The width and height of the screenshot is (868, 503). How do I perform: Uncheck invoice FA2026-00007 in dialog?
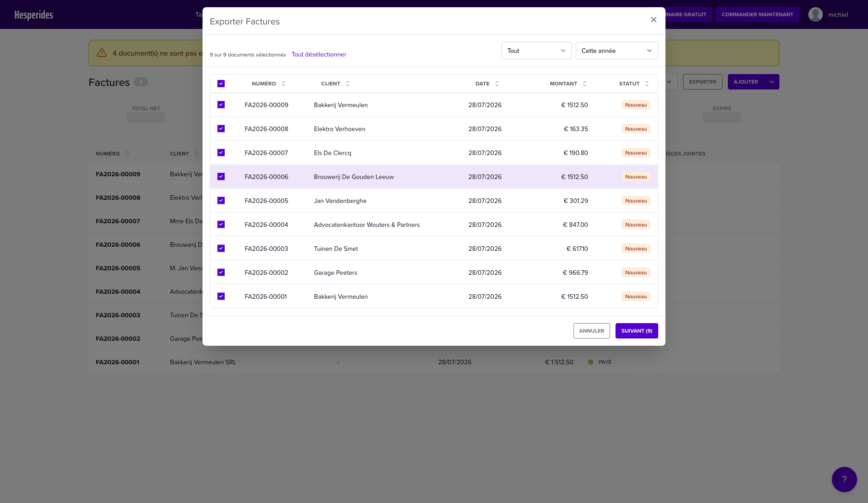click(x=221, y=153)
